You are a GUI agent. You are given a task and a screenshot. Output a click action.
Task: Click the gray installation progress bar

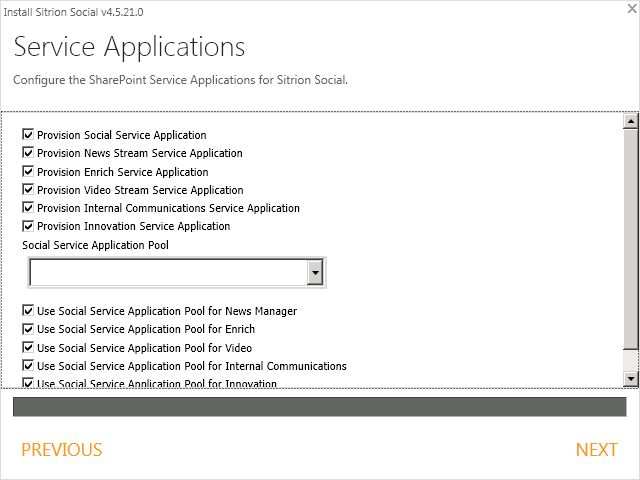[x=319, y=406]
